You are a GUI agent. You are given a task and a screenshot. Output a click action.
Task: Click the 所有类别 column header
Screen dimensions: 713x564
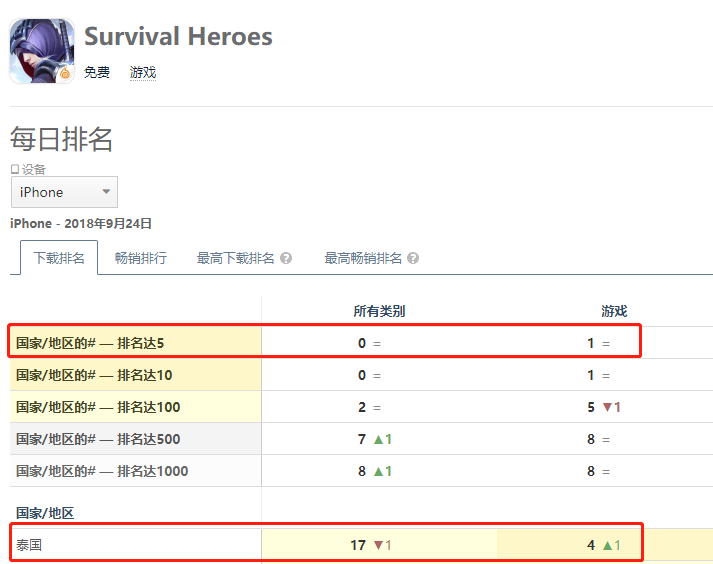[x=379, y=311]
